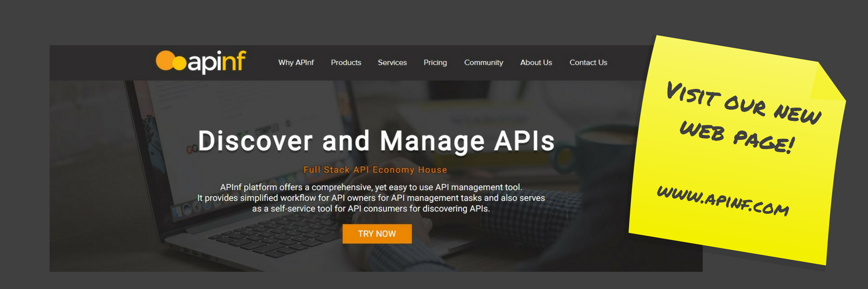Viewport: 868px width, 289px height.
Task: Open the Products menu item
Action: [x=346, y=62]
